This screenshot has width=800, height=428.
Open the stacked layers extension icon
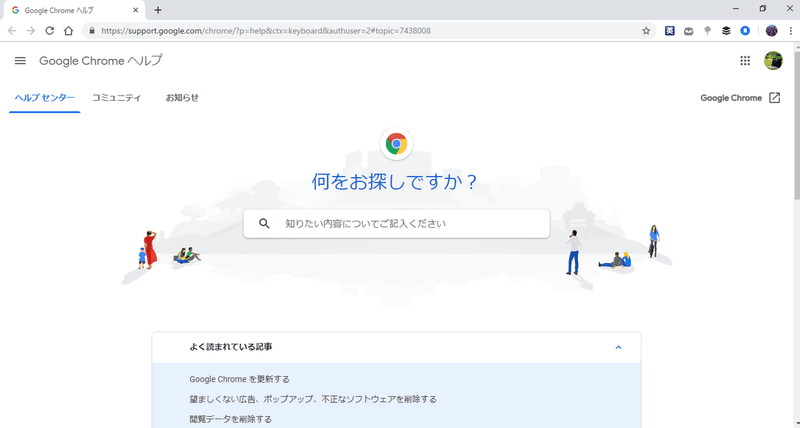(726, 31)
